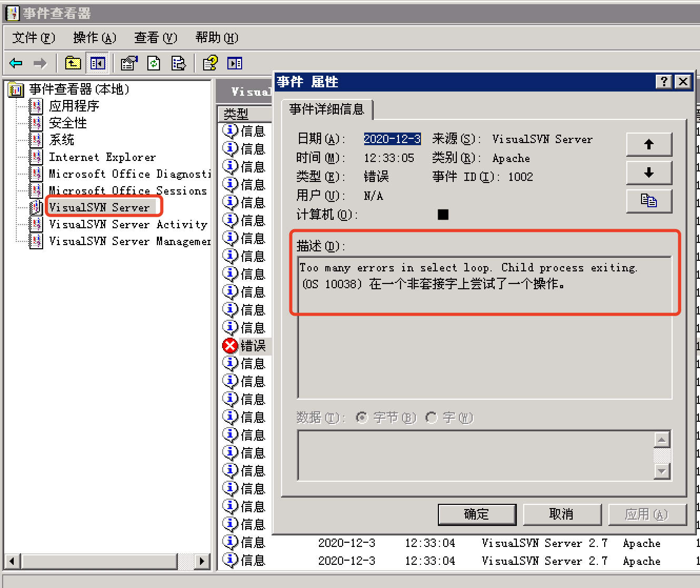The image size is (700, 588).
Task: Click the Export List toolbar icon
Action: [178, 64]
